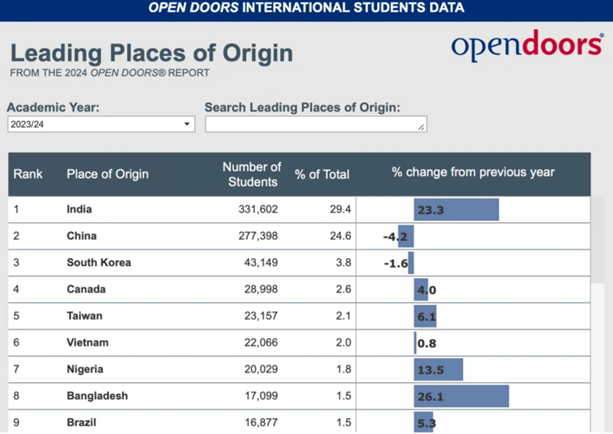Click Canada's 4.0 change bar
This screenshot has width=613, height=434.
tap(421, 290)
